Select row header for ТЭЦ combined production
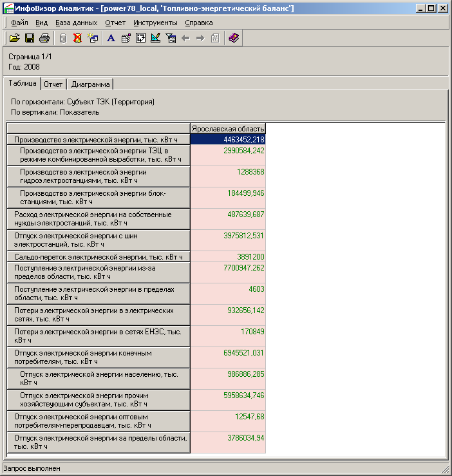Screen dimensions: 452x476 coord(99,155)
